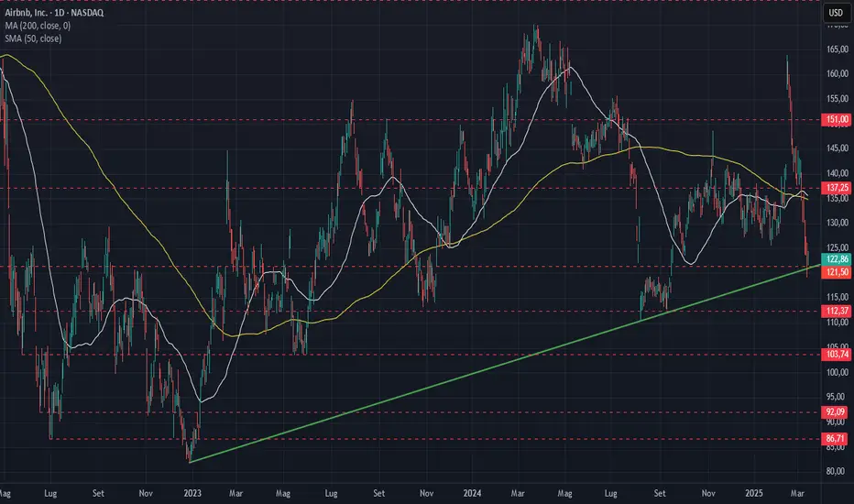Click the 165,00 price scale label
This screenshot has height=504, width=854.
[x=838, y=49]
